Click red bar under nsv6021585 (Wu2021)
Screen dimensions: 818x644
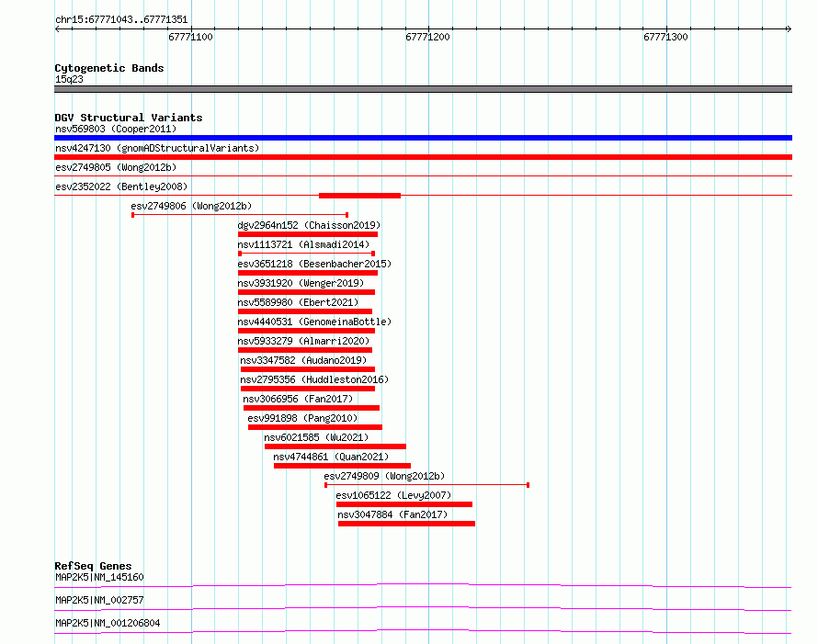pyautogui.click(x=335, y=446)
